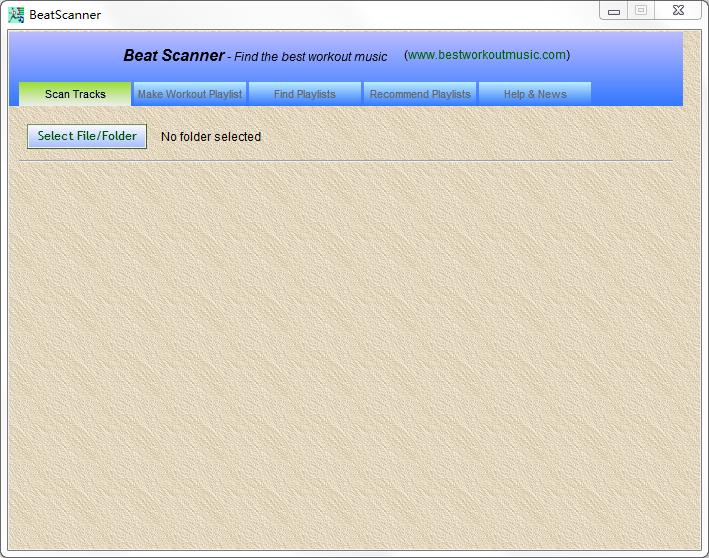Image resolution: width=709 pixels, height=558 pixels.
Task: Visit the www.bestworkoutmusic.com link
Action: click(487, 55)
